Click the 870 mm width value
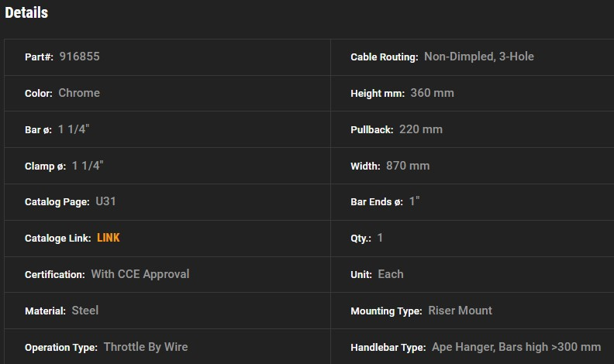The height and width of the screenshot is (364, 614). point(408,166)
